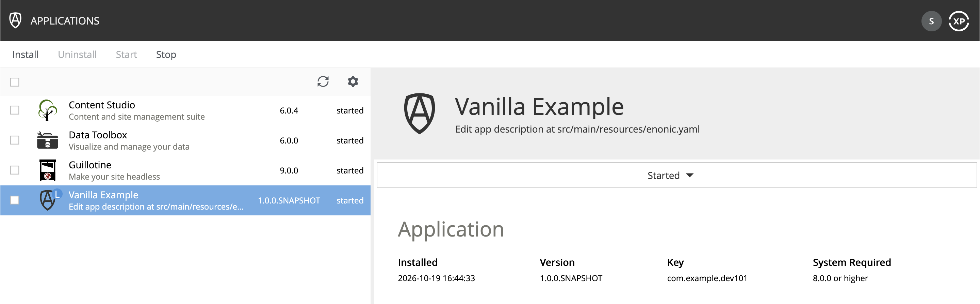This screenshot has width=980, height=304.
Task: Select the Vanilla Example row title
Action: click(x=103, y=195)
